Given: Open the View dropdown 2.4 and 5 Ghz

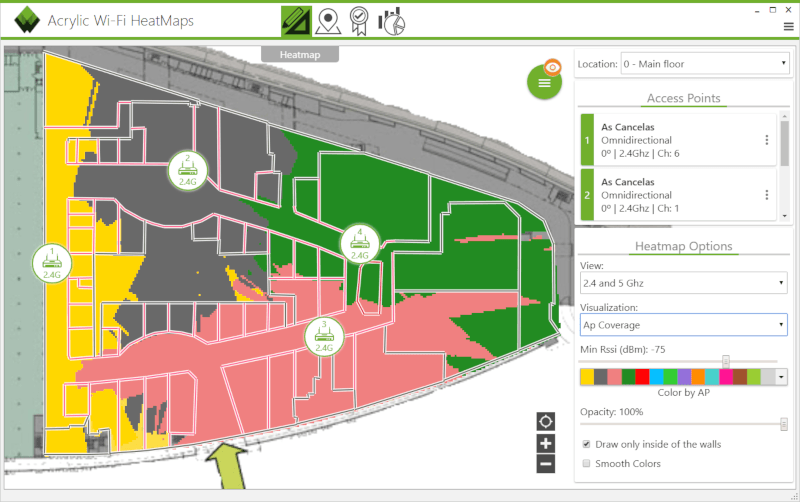Looking at the screenshot, I should tap(684, 283).
